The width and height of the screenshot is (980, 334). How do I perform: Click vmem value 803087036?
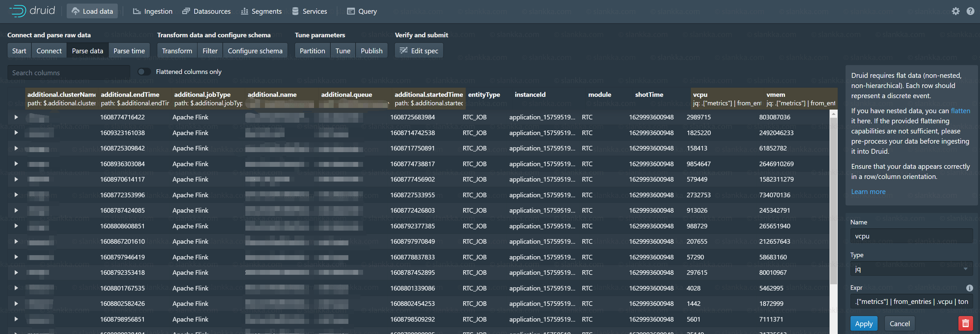(775, 117)
